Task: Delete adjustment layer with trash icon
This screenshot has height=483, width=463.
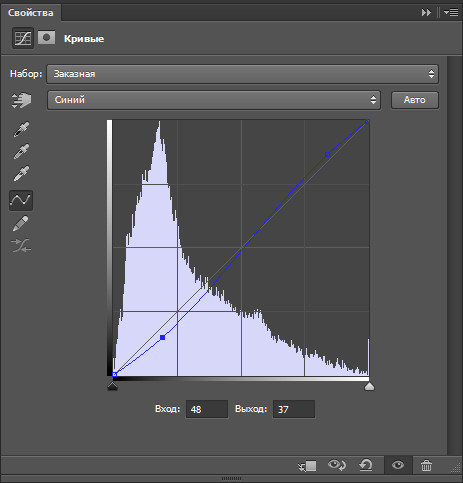Action: tap(426, 465)
